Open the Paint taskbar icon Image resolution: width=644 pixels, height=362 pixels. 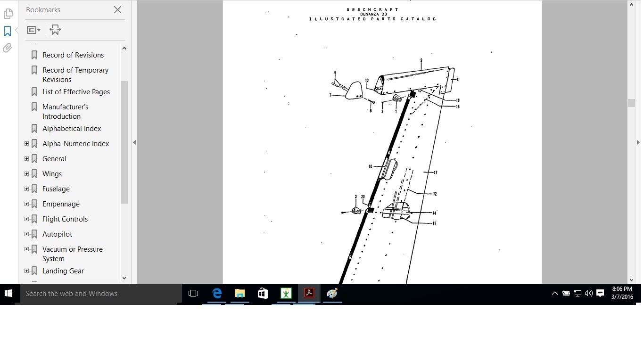point(332,294)
